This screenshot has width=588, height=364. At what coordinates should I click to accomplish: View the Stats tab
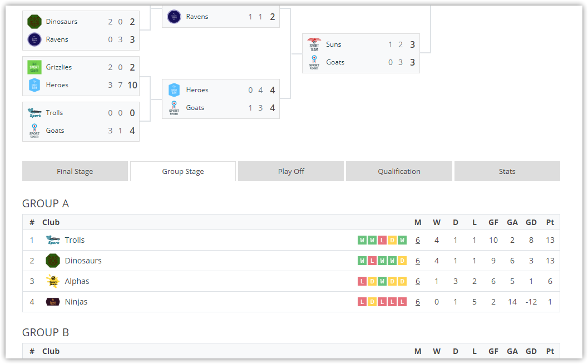[507, 171]
